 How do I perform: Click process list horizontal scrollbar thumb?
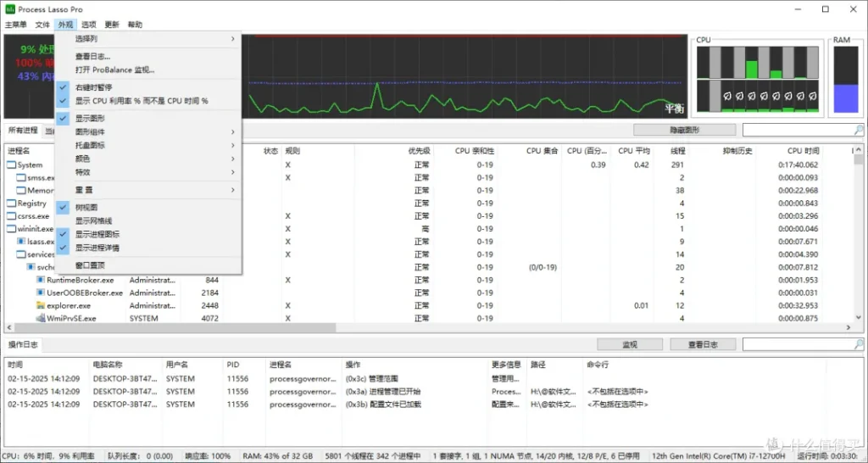click(175, 327)
